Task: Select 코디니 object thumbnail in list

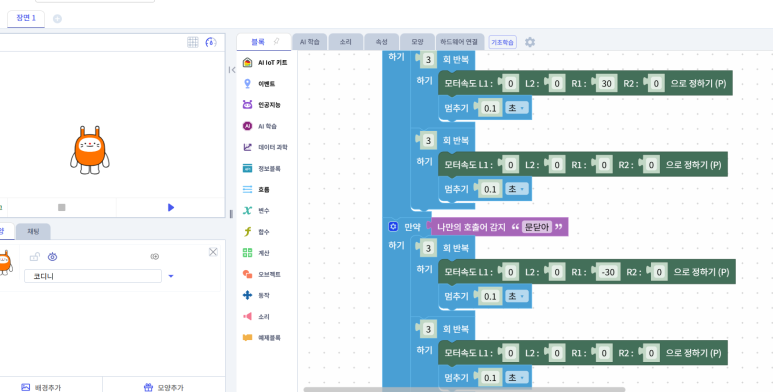Action: [5, 262]
